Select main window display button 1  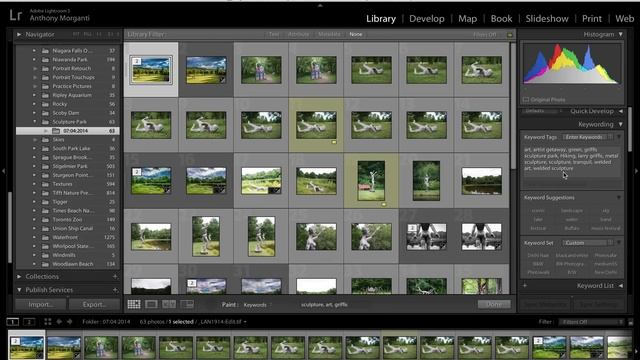[13, 322]
